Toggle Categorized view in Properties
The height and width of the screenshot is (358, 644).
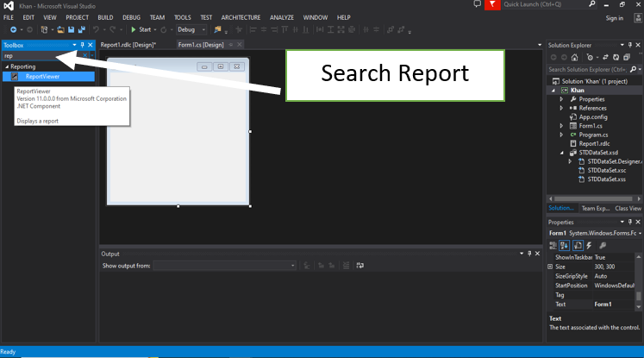click(553, 246)
